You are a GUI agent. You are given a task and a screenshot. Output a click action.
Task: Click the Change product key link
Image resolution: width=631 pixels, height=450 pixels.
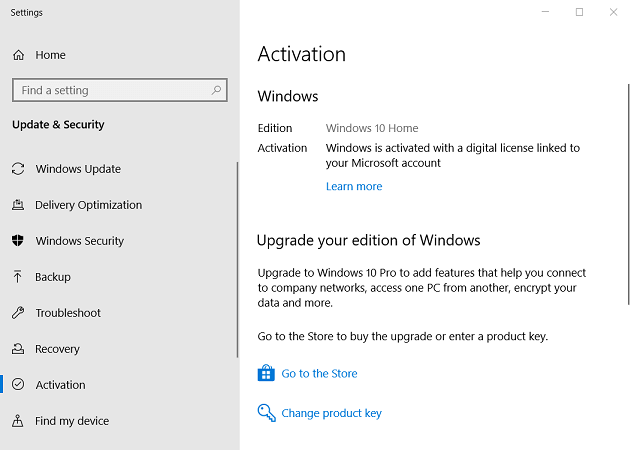pos(331,413)
